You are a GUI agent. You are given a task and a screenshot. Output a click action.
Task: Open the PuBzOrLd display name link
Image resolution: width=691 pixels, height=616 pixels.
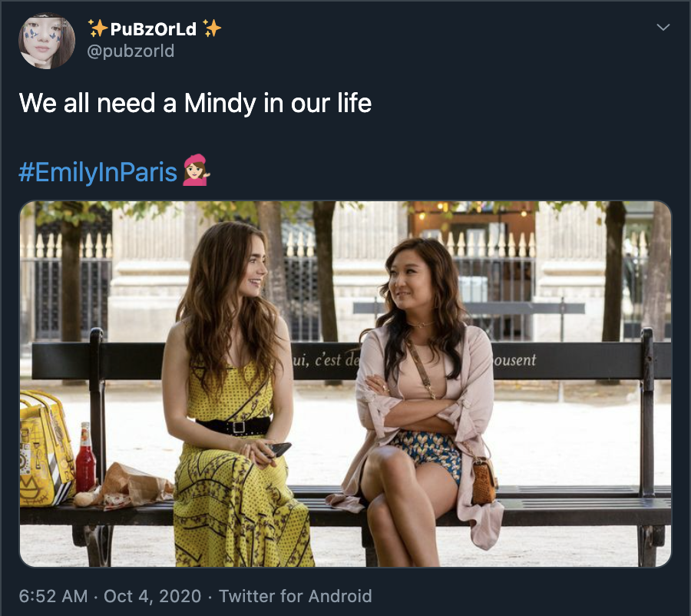[x=154, y=29]
